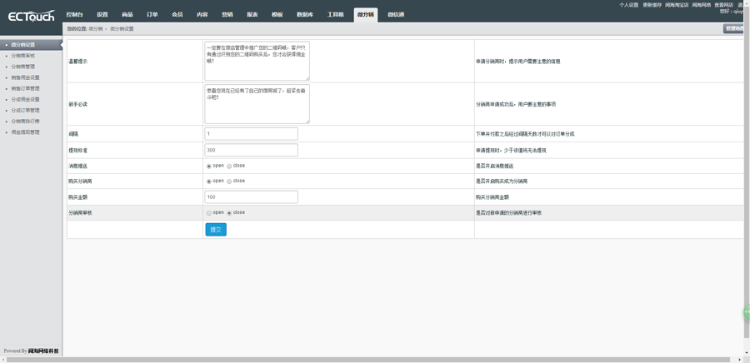Set 消息推送 to open
The image size is (750, 363).
pos(209,166)
